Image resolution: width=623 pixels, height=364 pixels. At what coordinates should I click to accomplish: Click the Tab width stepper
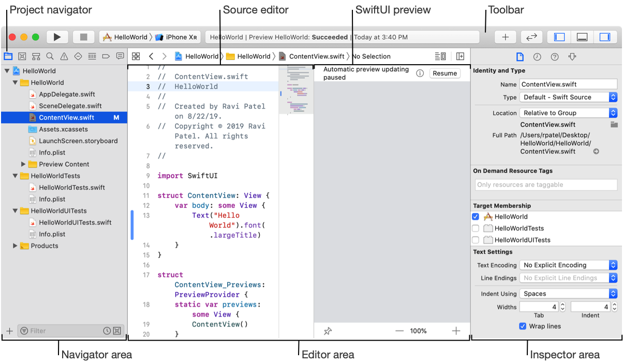click(563, 307)
